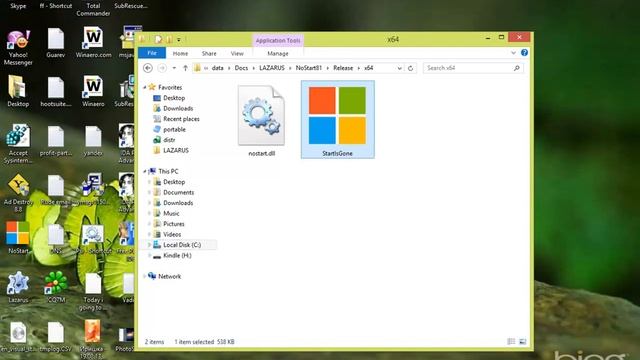The height and width of the screenshot is (360, 640).
Task: Open the View ribbon tab
Action: pyautogui.click(x=237, y=53)
